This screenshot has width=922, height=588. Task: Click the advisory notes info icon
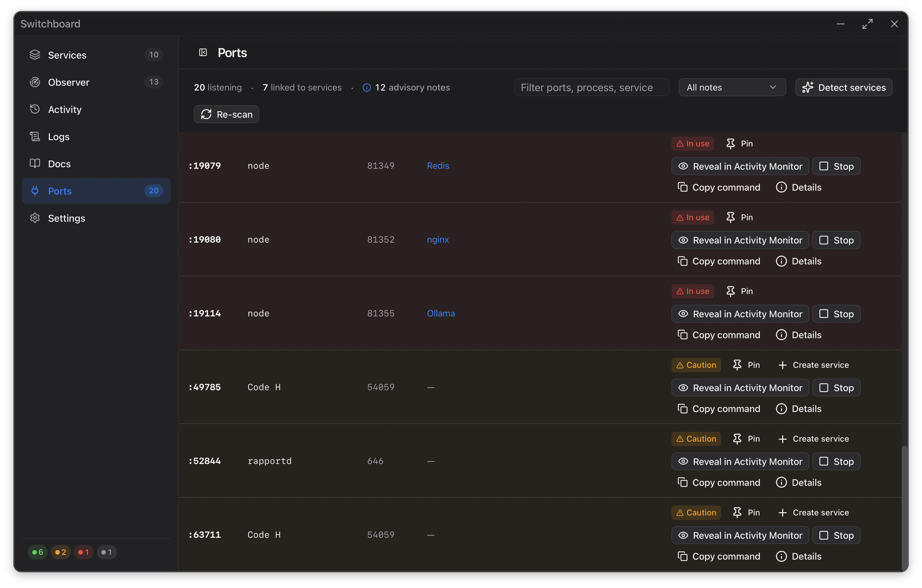click(367, 88)
